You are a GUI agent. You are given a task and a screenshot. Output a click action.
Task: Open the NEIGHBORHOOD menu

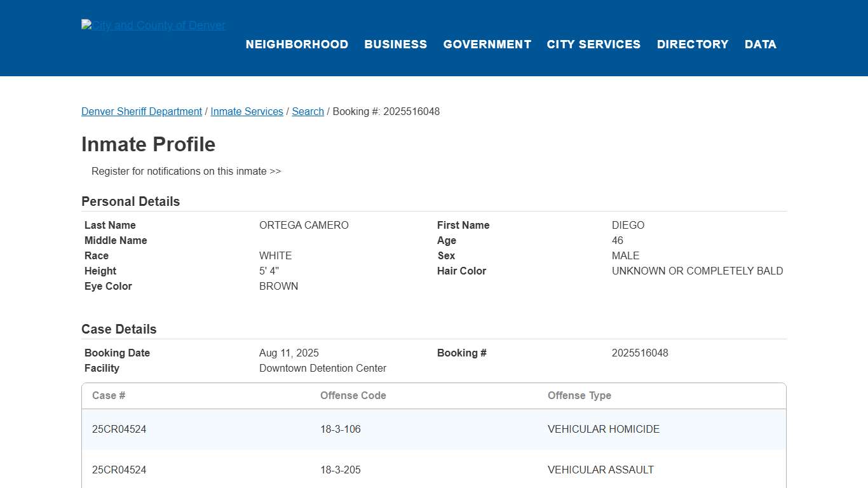coord(297,44)
